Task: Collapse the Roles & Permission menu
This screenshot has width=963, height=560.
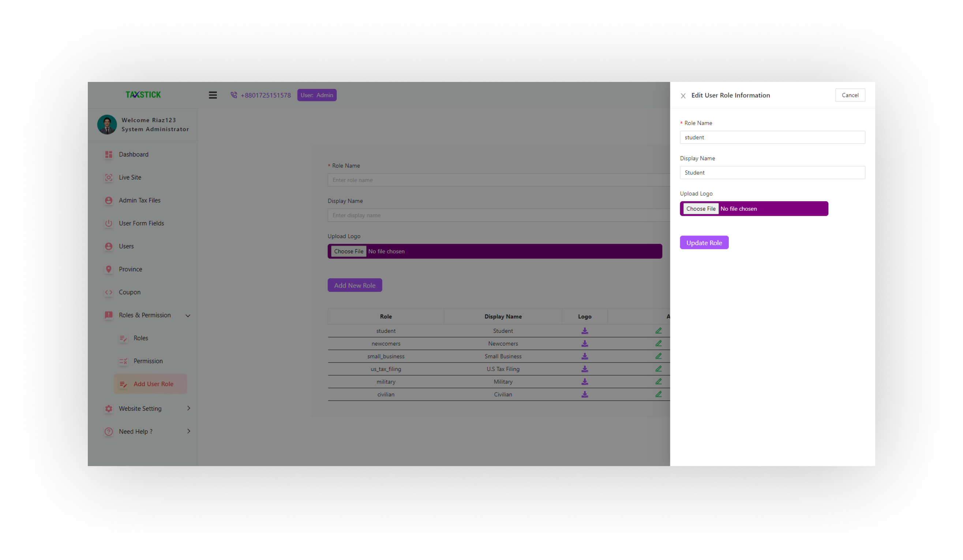Action: [x=188, y=316]
